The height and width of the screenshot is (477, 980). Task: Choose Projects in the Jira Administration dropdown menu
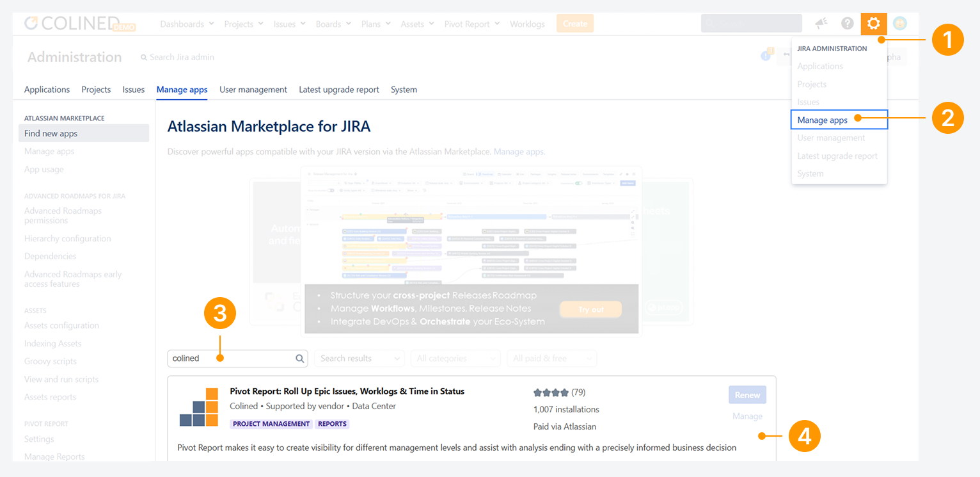click(x=839, y=85)
